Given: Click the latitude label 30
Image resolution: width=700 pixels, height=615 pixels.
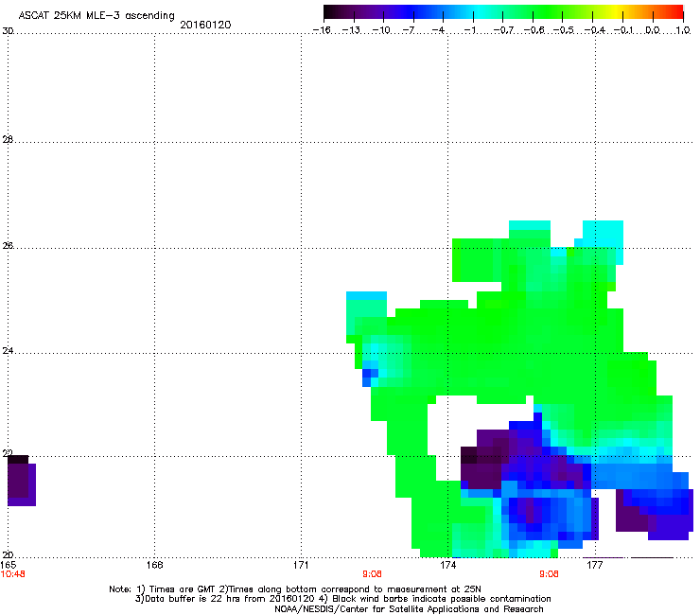Looking at the screenshot, I should 8,31.
